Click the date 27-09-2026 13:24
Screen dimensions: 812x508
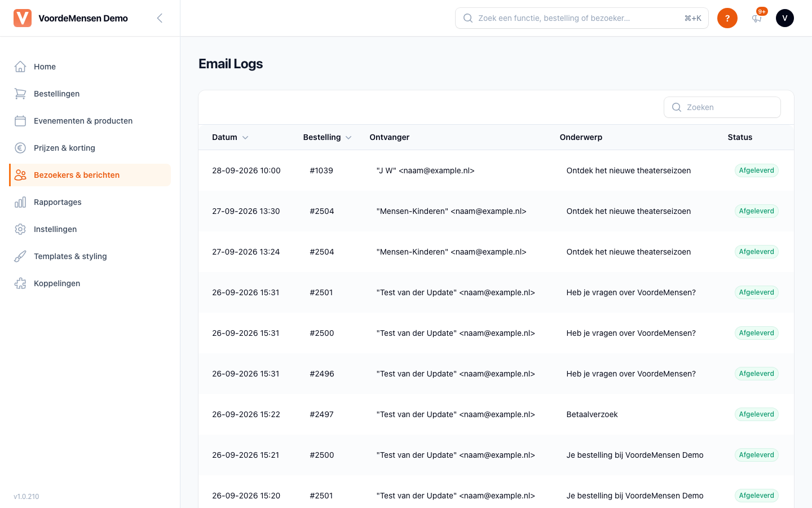tap(246, 252)
